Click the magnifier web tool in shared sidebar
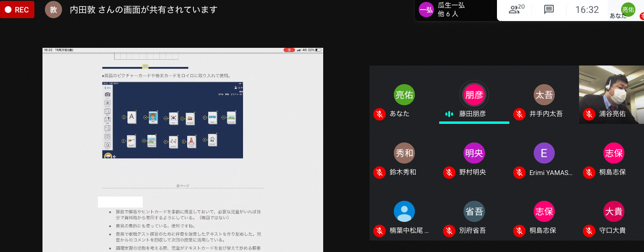 tap(107, 111)
